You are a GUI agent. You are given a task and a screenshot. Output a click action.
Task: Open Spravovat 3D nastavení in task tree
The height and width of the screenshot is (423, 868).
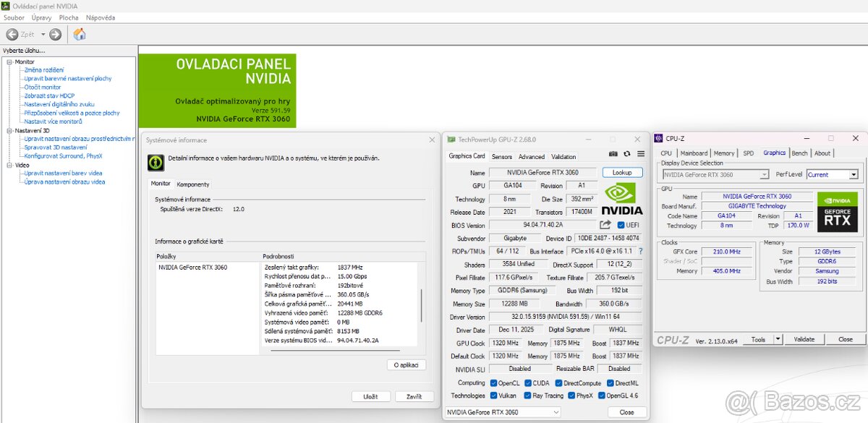coord(55,147)
